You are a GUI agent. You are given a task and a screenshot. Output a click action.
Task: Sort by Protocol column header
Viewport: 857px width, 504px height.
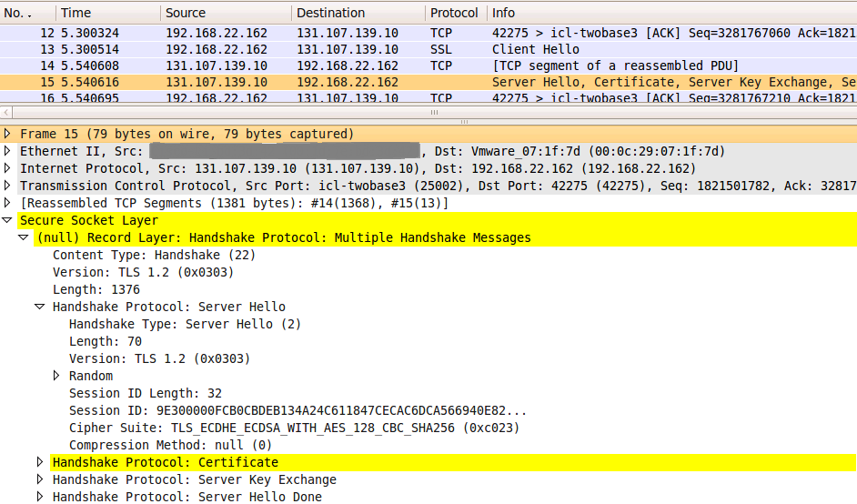(x=456, y=13)
